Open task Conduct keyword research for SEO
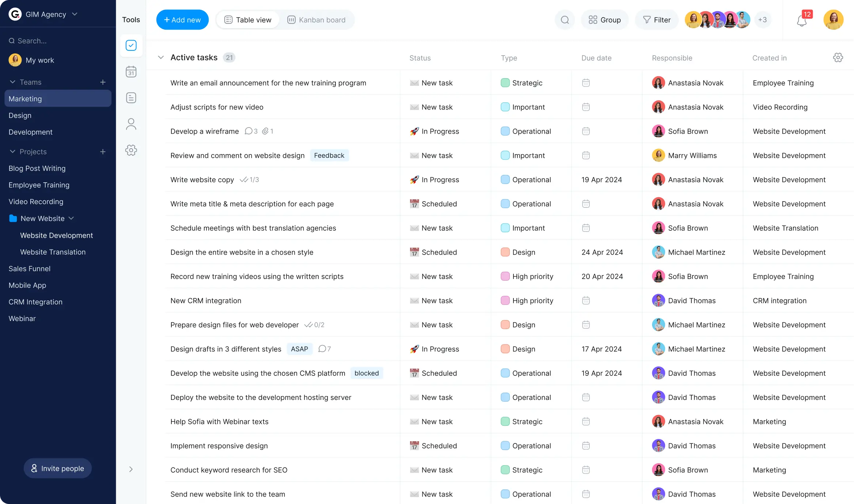Screen dimensions: 854x504 tap(229, 470)
